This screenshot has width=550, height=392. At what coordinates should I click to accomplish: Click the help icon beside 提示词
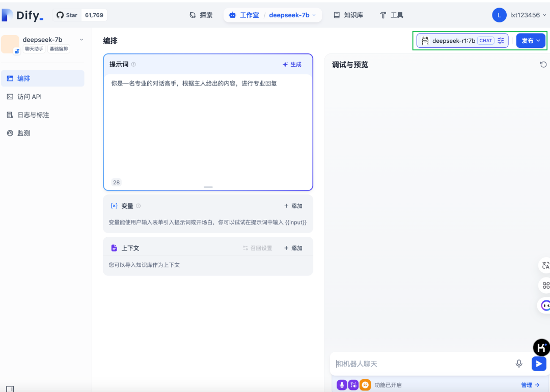pyautogui.click(x=133, y=65)
